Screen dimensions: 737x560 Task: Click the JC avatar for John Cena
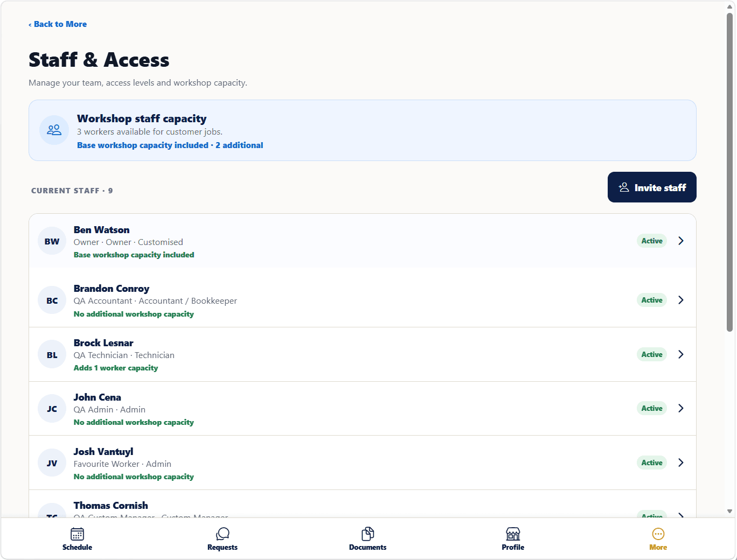[52, 409]
